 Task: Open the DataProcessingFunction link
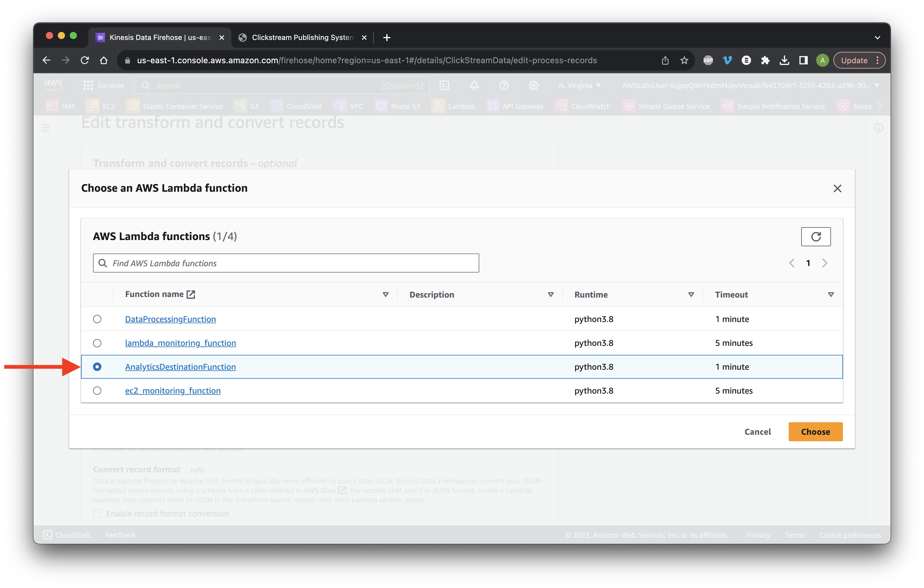click(170, 319)
